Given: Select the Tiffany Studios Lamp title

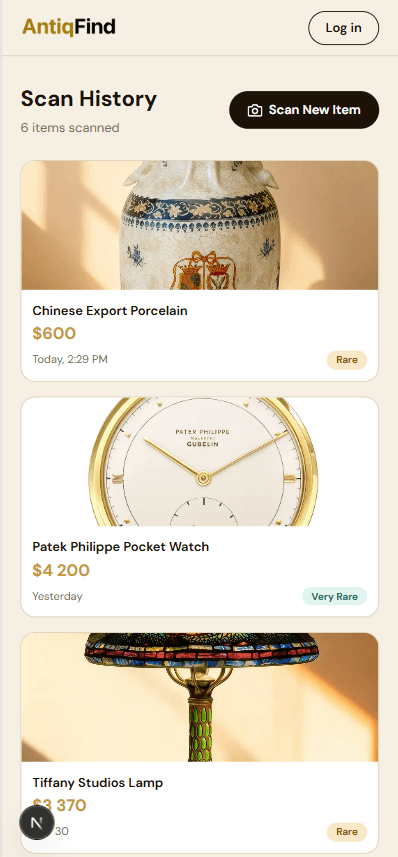Looking at the screenshot, I should (98, 783).
